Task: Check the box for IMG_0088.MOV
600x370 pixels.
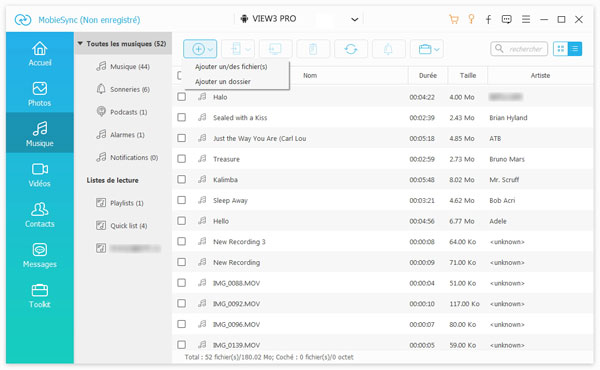Action: (x=181, y=283)
